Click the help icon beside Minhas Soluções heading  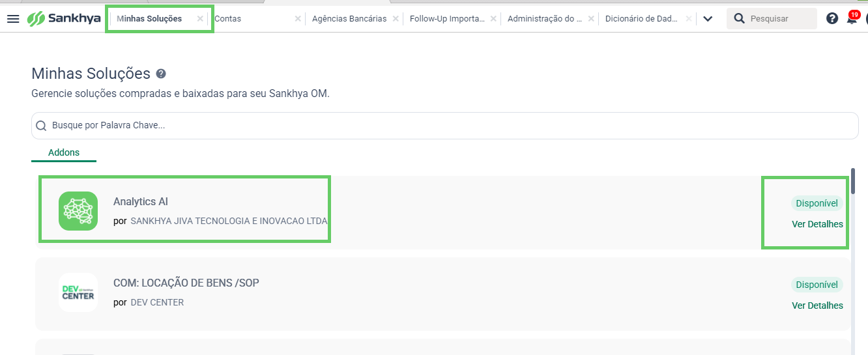[161, 74]
